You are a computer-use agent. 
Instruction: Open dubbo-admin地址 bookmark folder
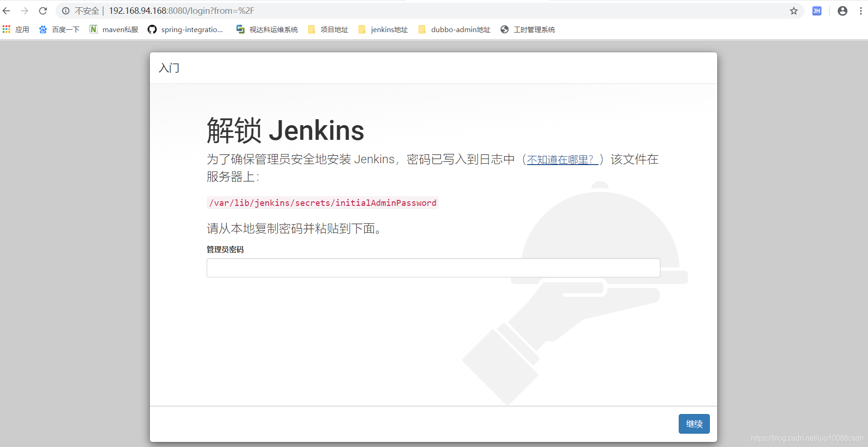pos(454,29)
